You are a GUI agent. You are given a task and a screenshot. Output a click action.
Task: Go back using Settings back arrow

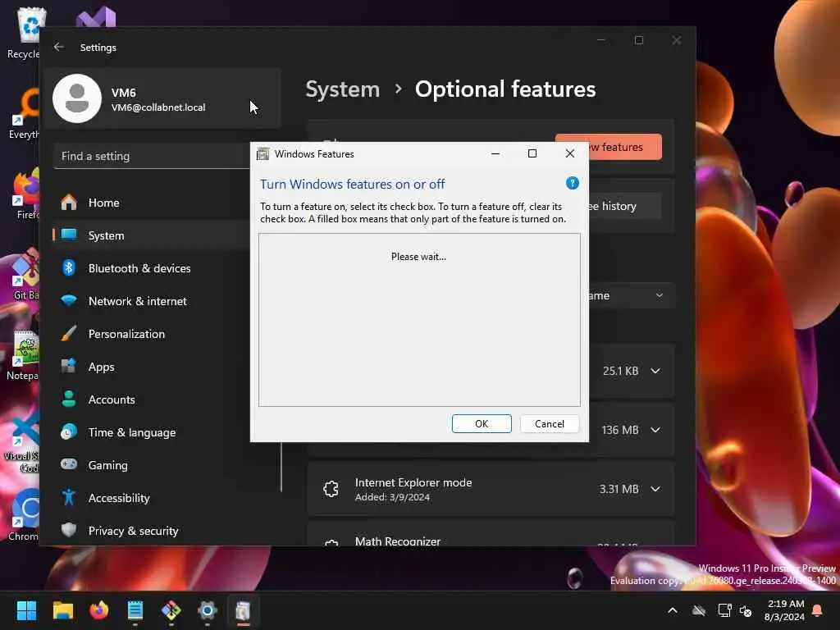[x=59, y=47]
